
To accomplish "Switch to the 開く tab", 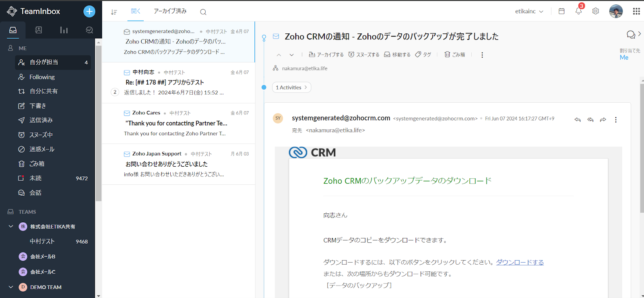I will pos(136,11).
